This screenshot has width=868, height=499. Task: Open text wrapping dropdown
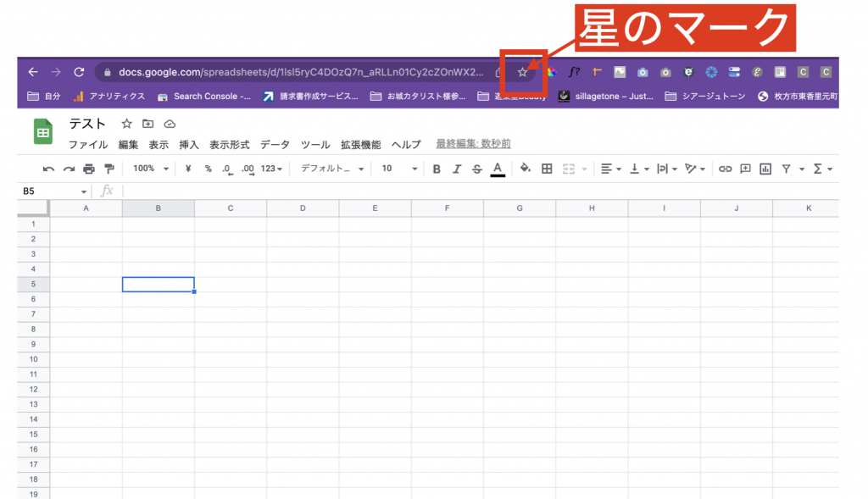click(x=667, y=169)
